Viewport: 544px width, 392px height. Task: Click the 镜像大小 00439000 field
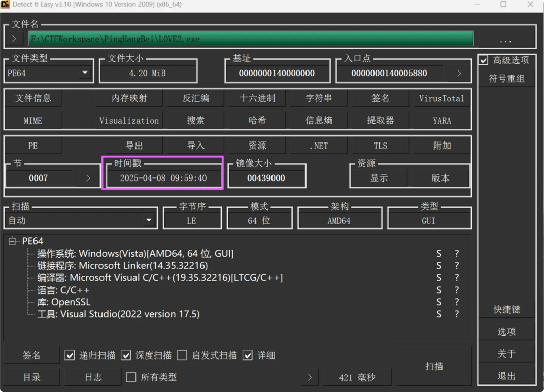click(x=266, y=178)
